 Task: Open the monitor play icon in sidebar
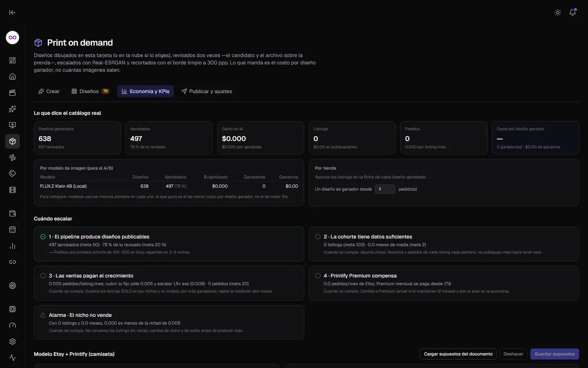click(x=13, y=125)
